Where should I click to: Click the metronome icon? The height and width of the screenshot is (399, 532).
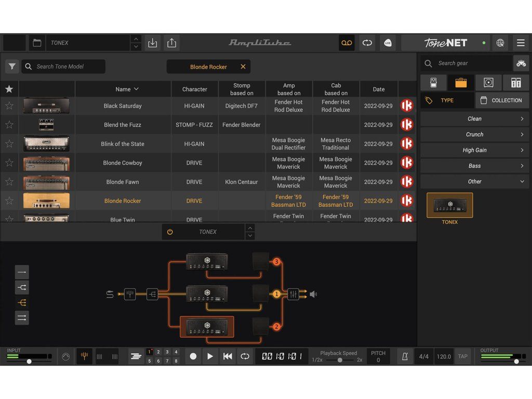coord(403,356)
